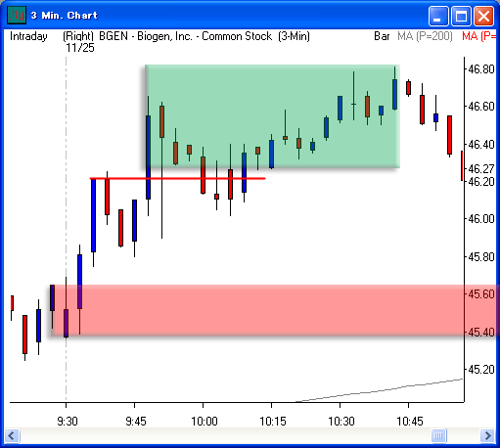The width and height of the screenshot is (500, 448).
Task: Maximize the 3 Min. Chart window
Action: (x=461, y=16)
